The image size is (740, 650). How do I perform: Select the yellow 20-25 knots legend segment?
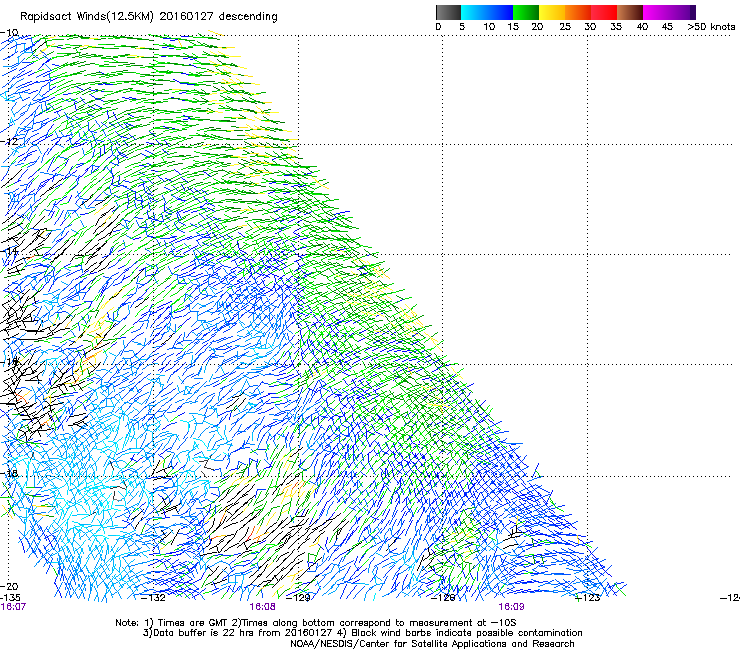point(552,12)
